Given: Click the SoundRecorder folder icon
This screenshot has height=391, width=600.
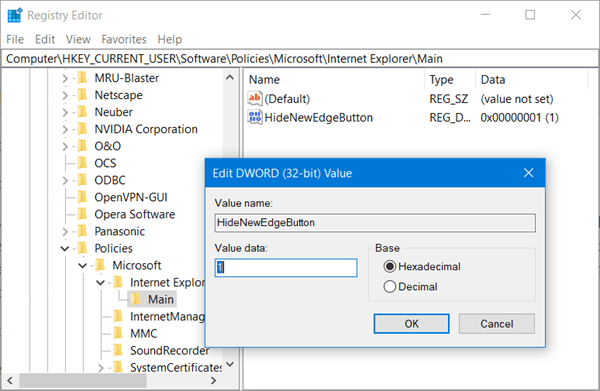Looking at the screenshot, I should pyautogui.click(x=118, y=350).
